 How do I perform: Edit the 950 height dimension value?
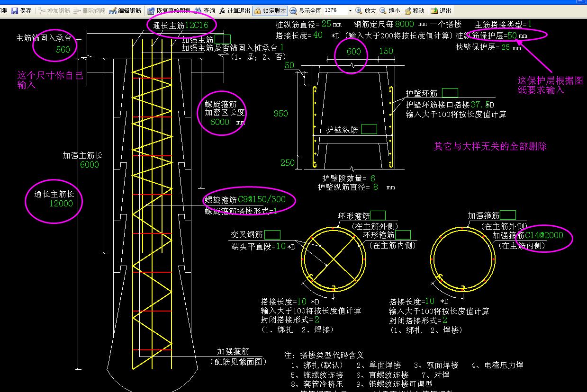pos(281,113)
